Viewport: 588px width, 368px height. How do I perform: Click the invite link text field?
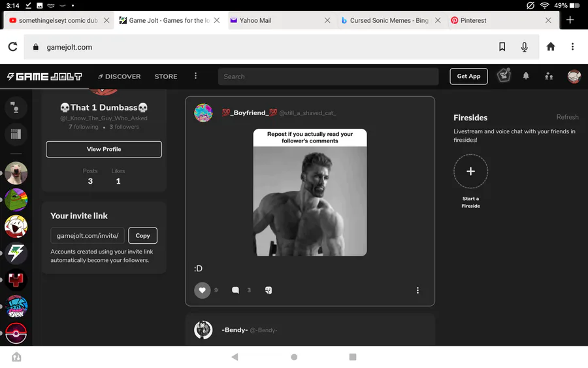(88, 235)
